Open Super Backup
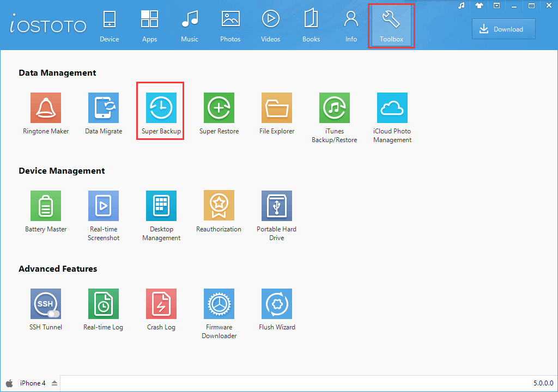Screen dimensions: 558x392 (x=161, y=108)
